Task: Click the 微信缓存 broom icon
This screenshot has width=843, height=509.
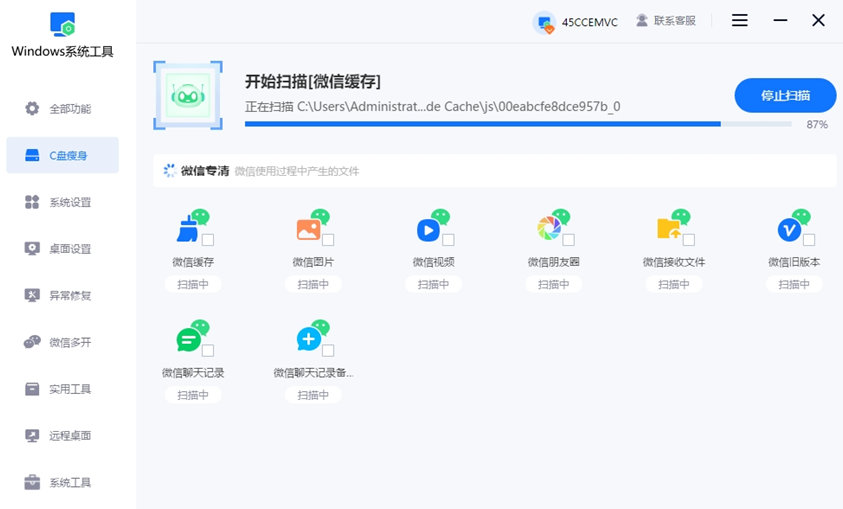Action: coord(188,228)
